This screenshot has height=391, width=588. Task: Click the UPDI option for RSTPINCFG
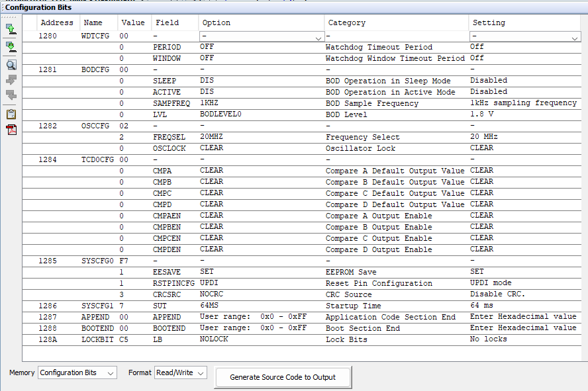pyautogui.click(x=209, y=282)
